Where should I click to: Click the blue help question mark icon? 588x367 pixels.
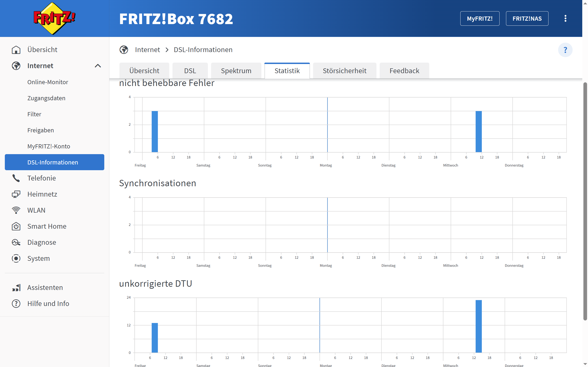pyautogui.click(x=565, y=50)
